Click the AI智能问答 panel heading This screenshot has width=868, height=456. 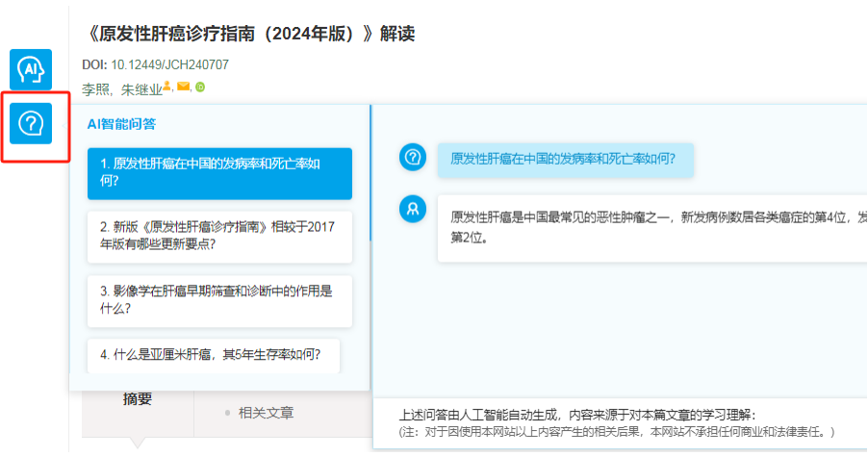click(121, 123)
